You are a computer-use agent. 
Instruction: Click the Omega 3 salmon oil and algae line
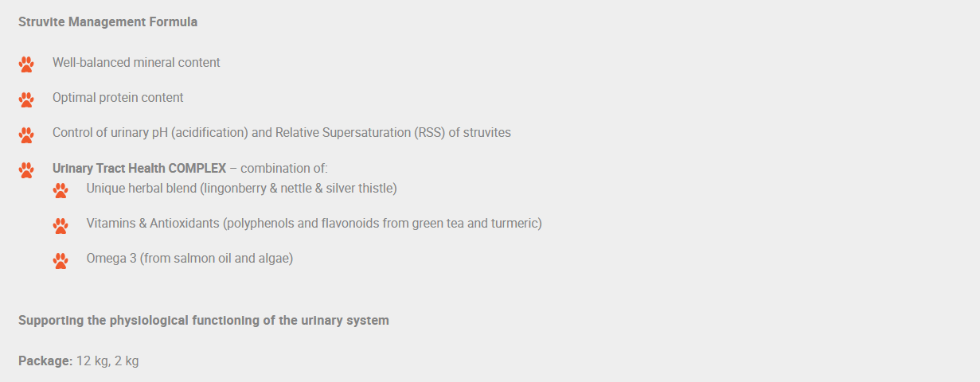pos(189,259)
